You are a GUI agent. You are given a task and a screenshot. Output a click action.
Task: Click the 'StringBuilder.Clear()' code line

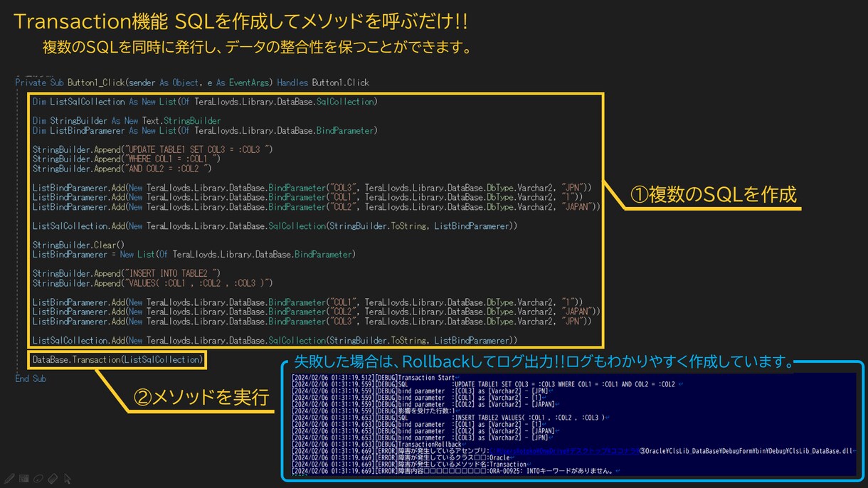coord(78,245)
